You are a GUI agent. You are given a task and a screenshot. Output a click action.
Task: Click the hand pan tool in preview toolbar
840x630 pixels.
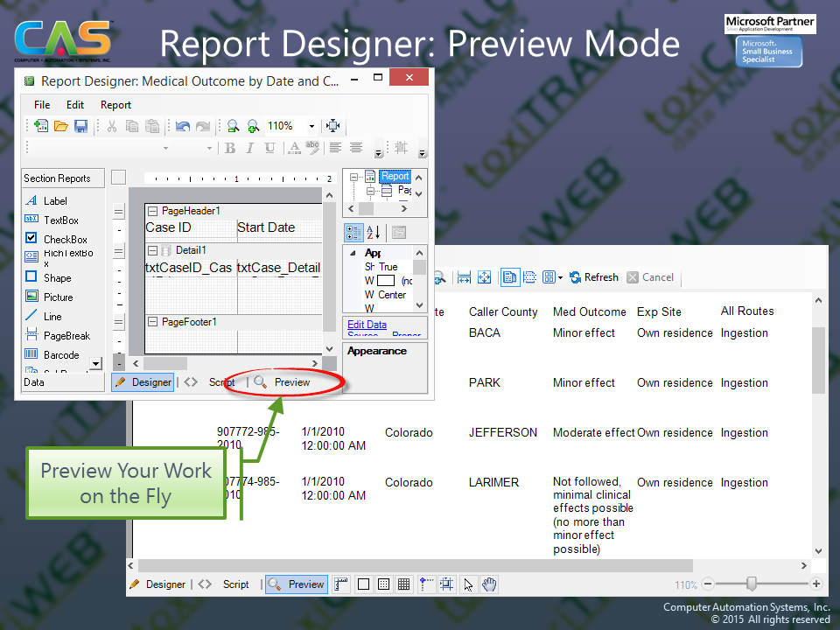(x=490, y=584)
